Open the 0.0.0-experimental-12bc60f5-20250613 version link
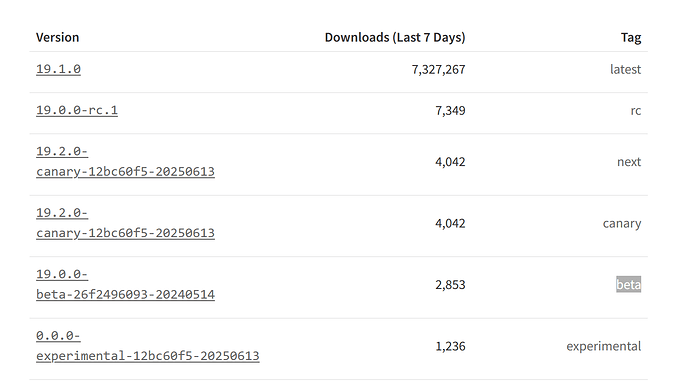 tap(148, 346)
